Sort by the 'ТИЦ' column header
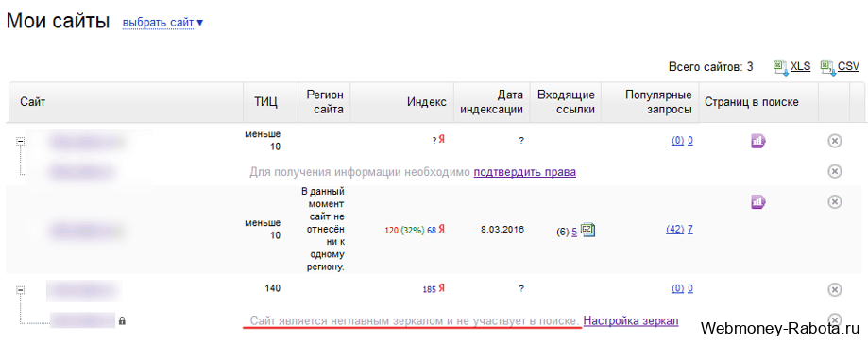868x345 pixels. tap(265, 102)
